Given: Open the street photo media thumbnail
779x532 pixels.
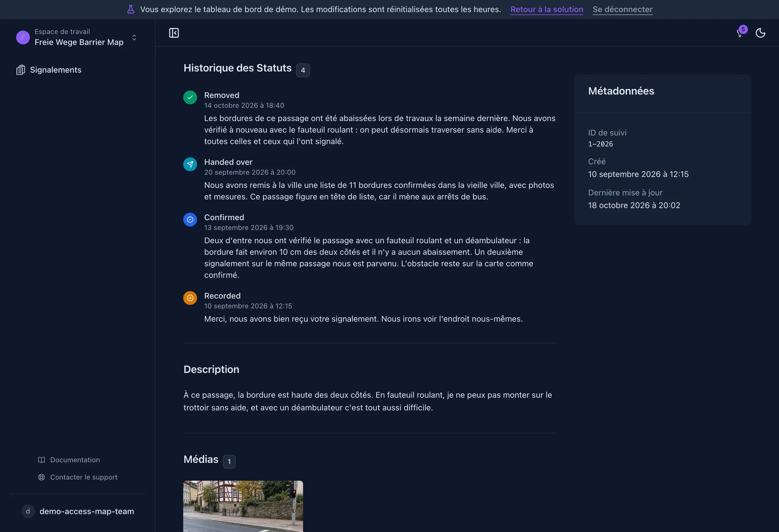Looking at the screenshot, I should (243, 506).
